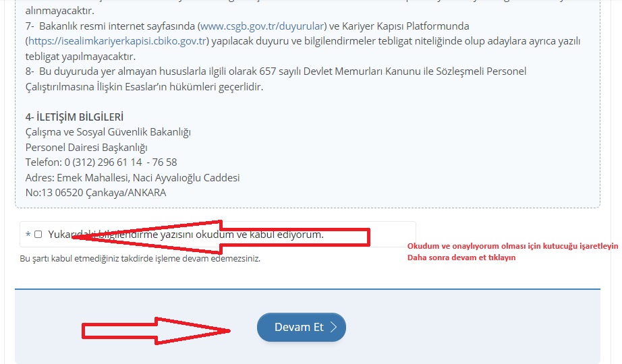
Task: Click the warning 'Bu şartı kabul etmediğiniz' text
Action: [x=140, y=258]
